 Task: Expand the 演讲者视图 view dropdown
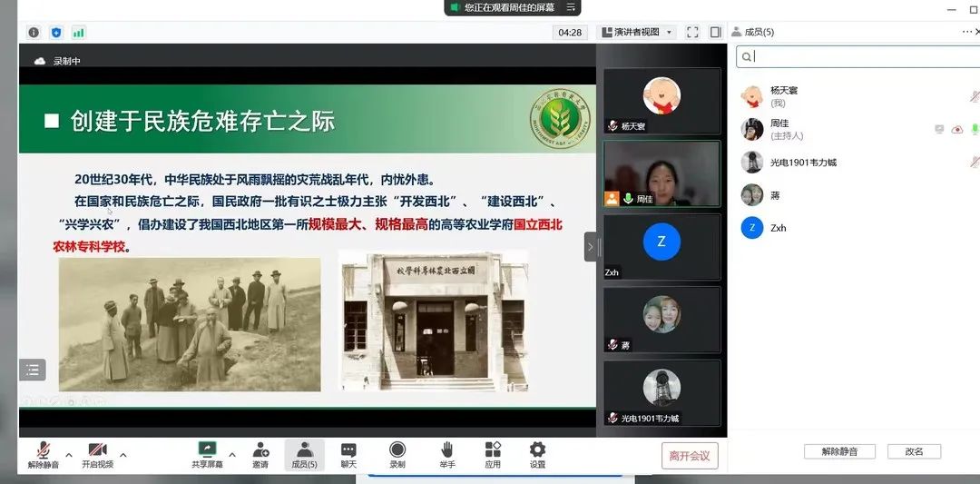click(x=637, y=32)
